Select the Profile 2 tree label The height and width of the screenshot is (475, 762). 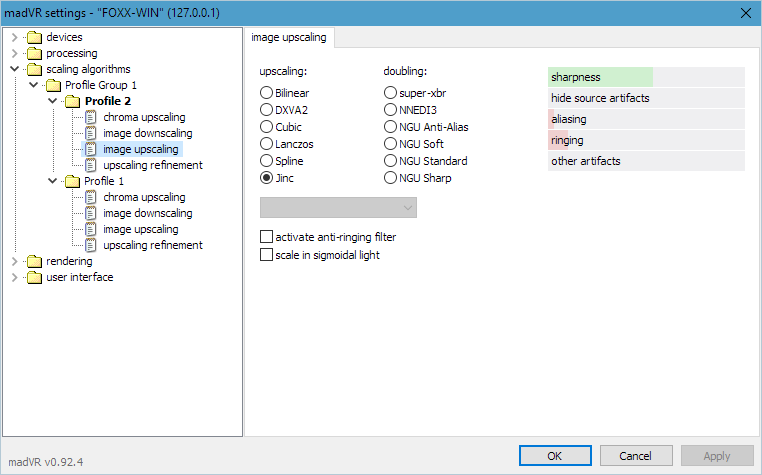coord(108,101)
